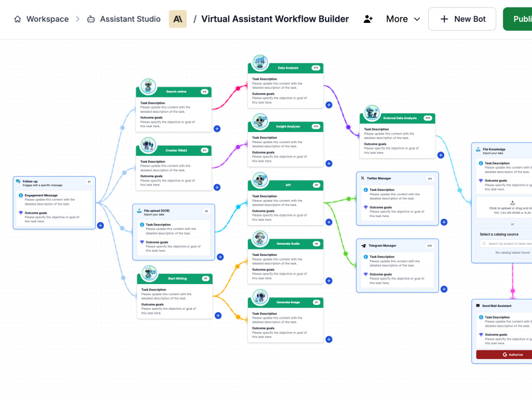532x399 pixels.
Task: Click the Engagement Message text in Follow-up
Action: point(41,195)
